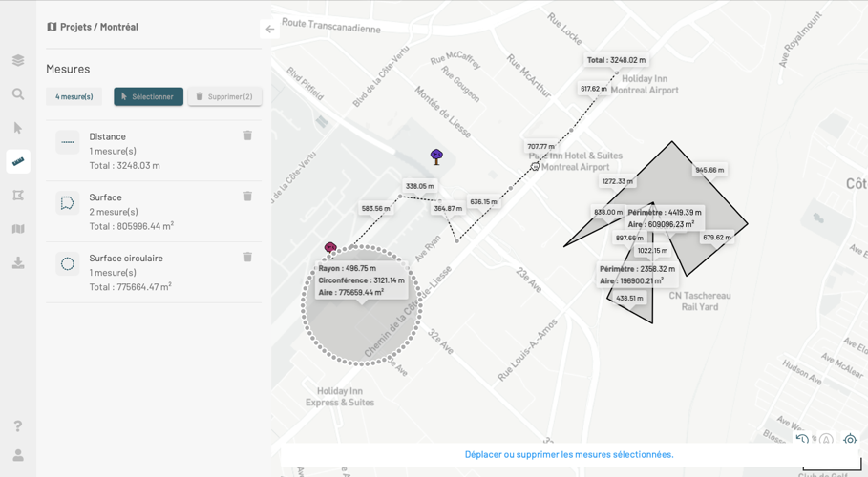Select the cursor pointer tool in sidebar
The image size is (868, 477).
18,128
